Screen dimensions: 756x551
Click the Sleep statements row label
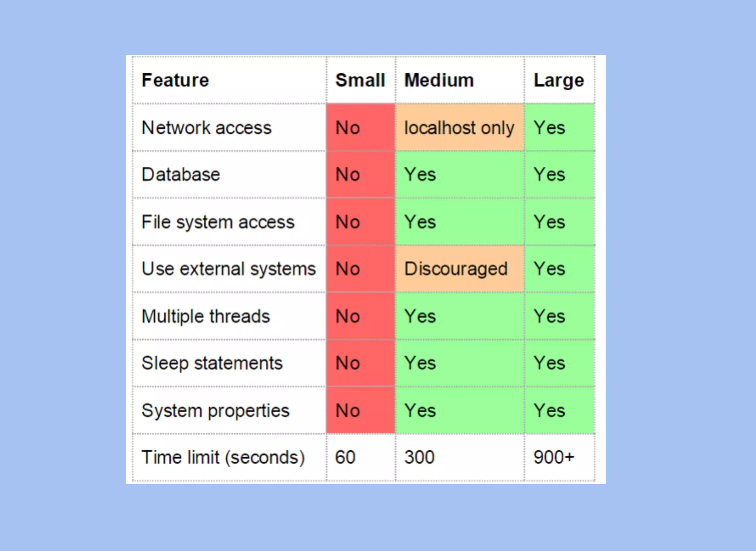coord(212,363)
